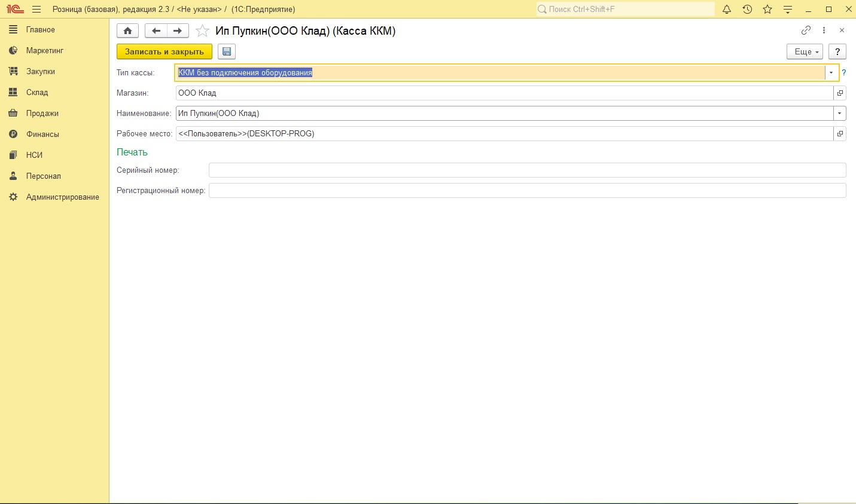Open the 1C main menu hamburger
Image resolution: width=856 pixels, height=504 pixels.
tap(36, 10)
